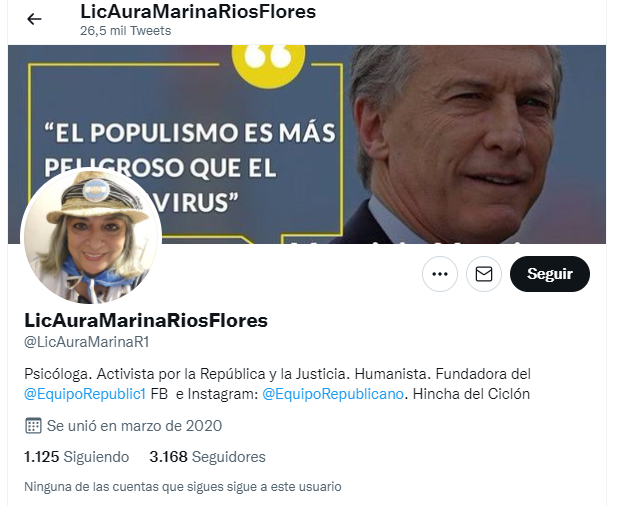Viewport: 617px width, 506px height.
Task: Click the @LicAuraMarinaR1 handle text
Action: (87, 342)
